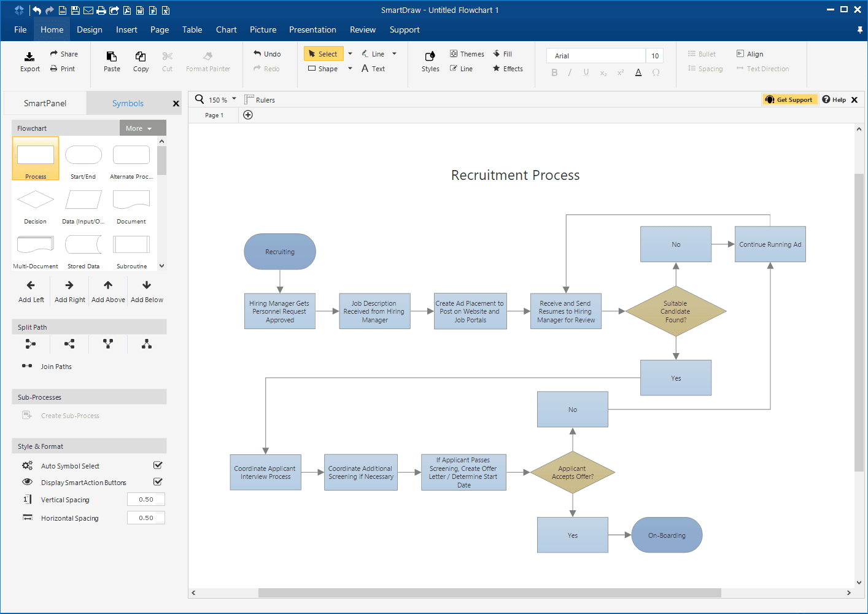
Task: Open the 150% zoom level dropdown
Action: tap(234, 99)
